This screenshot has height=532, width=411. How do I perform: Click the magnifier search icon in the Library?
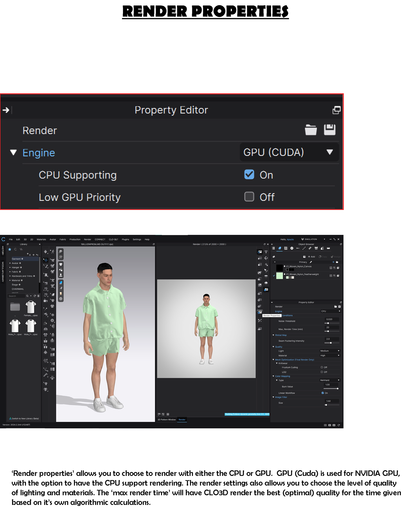pos(27,296)
